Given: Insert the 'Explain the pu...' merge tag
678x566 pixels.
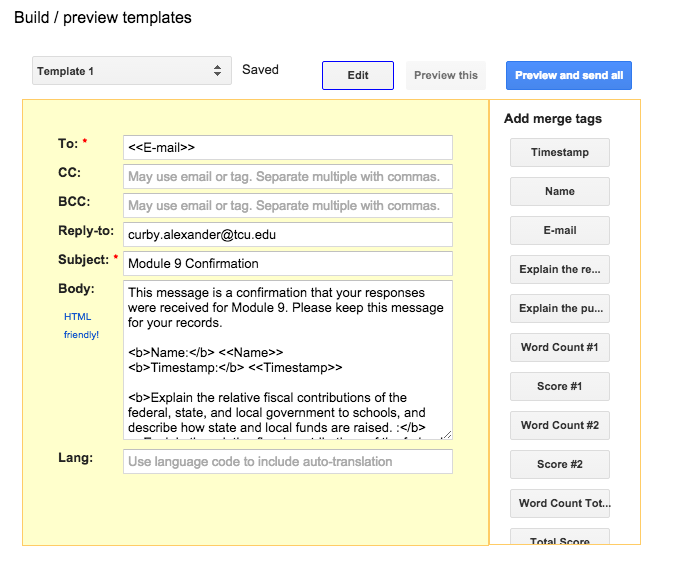Looking at the screenshot, I should coord(560,308).
